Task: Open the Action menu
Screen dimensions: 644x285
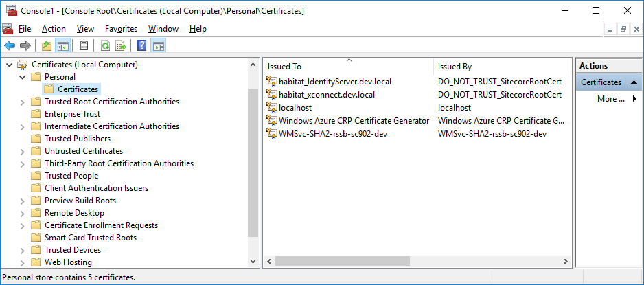Action: pyautogui.click(x=54, y=29)
